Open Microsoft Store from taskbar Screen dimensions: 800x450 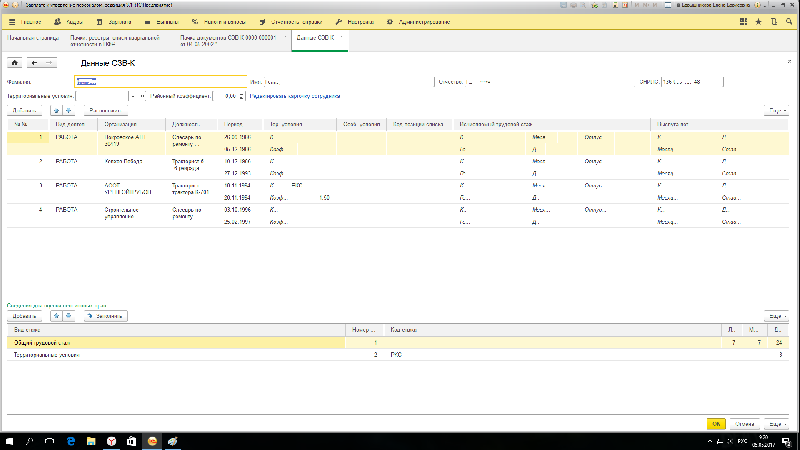[x=131, y=441]
